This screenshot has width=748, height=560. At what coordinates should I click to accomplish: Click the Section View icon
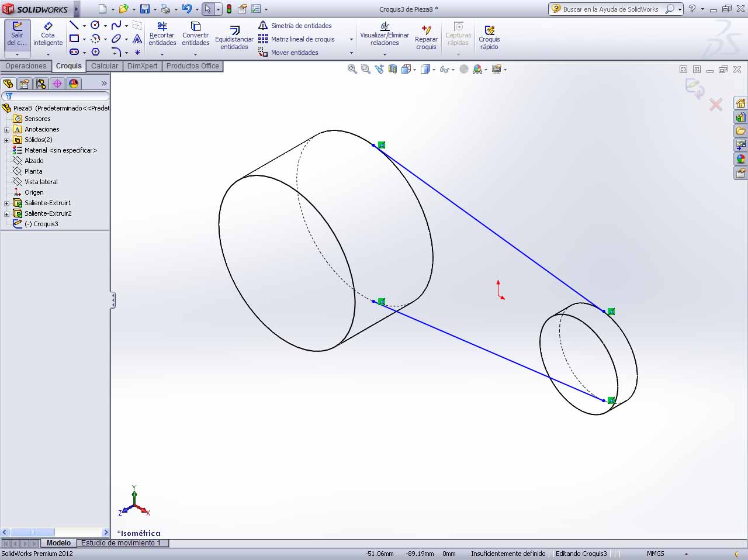click(x=393, y=69)
